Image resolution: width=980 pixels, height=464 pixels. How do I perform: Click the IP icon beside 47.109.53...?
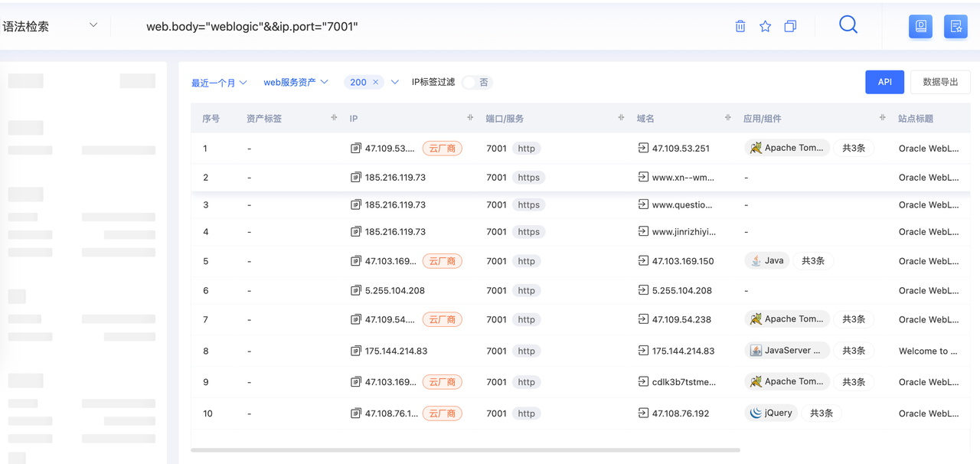click(x=355, y=148)
